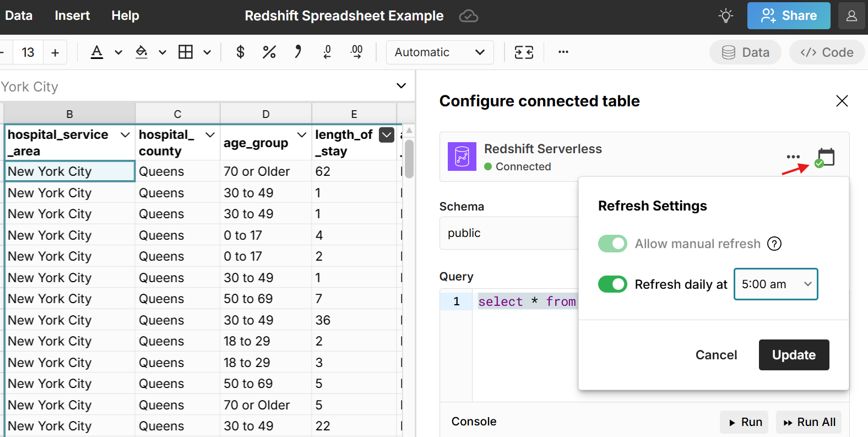868x437 pixels.
Task: Expand the formula bar chevron
Action: [x=401, y=86]
